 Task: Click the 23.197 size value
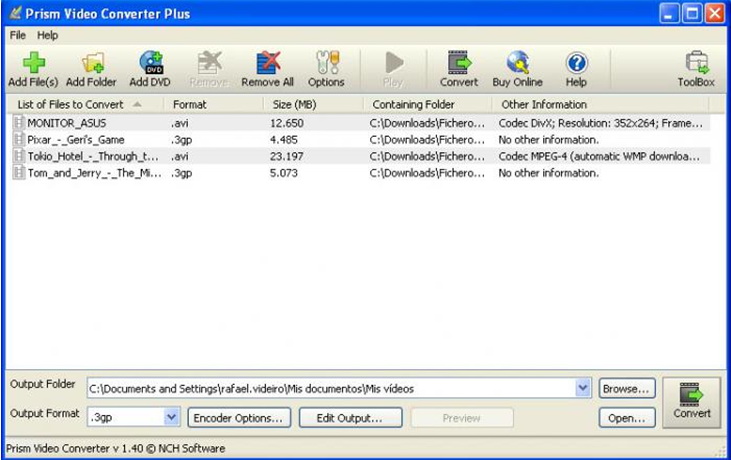click(287, 157)
